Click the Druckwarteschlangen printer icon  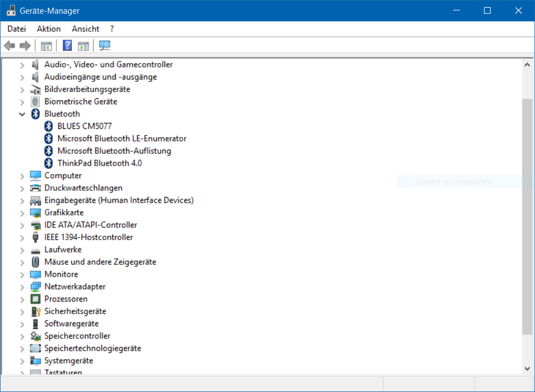point(36,188)
